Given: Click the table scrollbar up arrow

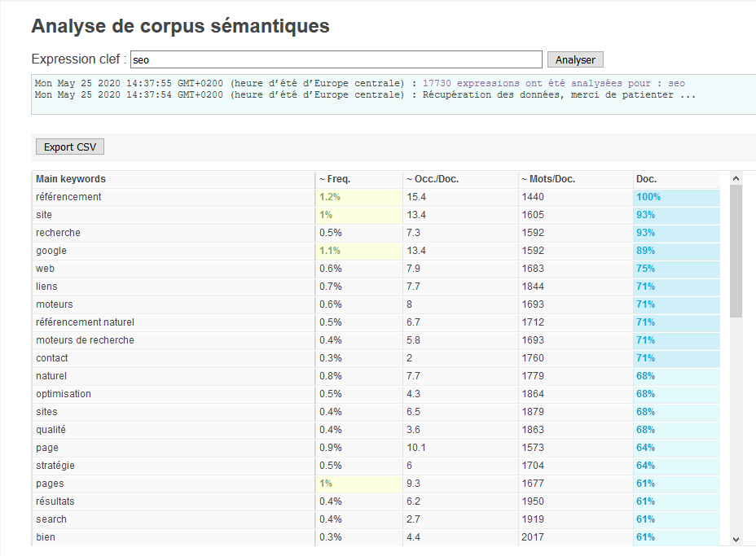Looking at the screenshot, I should point(736,178).
